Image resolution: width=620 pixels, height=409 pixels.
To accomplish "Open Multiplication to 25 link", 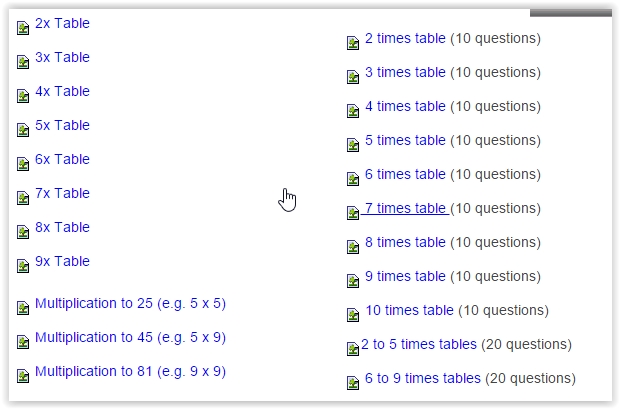I will point(130,303).
